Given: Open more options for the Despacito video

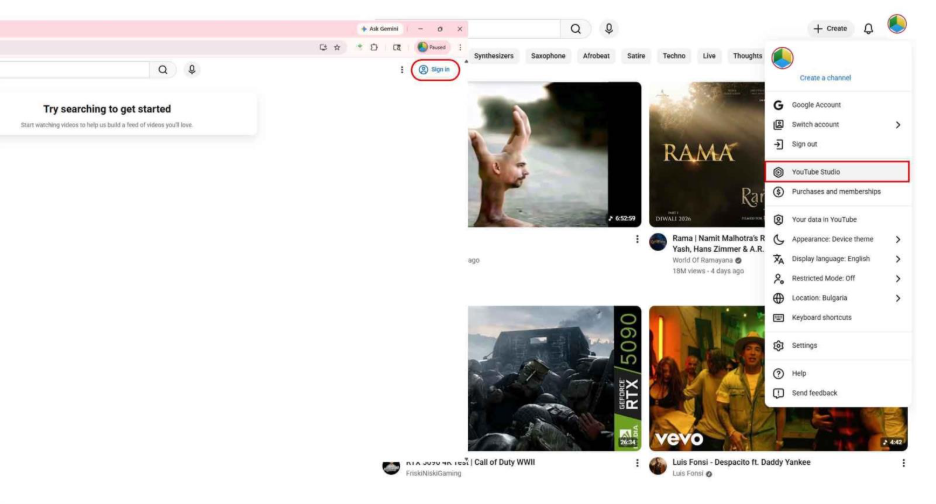Looking at the screenshot, I should click(904, 463).
